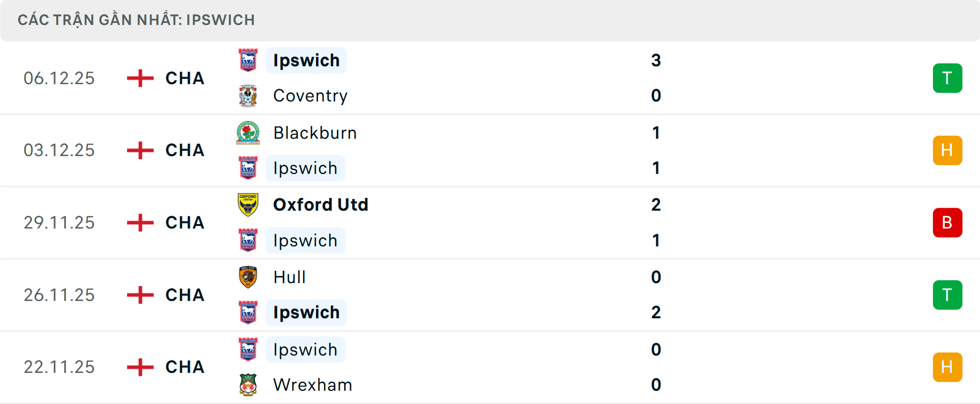
Task: Click the England flag beside 06.12.25
Action: coord(139,78)
